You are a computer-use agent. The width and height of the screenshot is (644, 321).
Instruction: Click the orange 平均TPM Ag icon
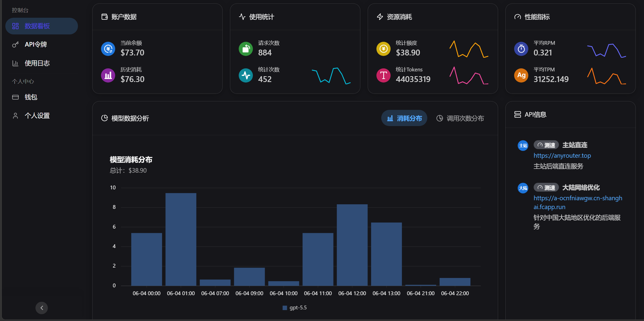(521, 75)
